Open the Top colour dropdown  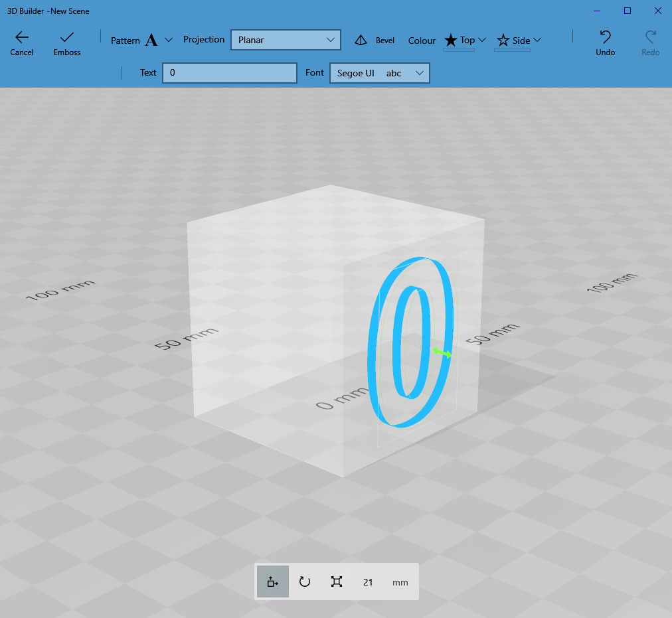pyautogui.click(x=483, y=40)
